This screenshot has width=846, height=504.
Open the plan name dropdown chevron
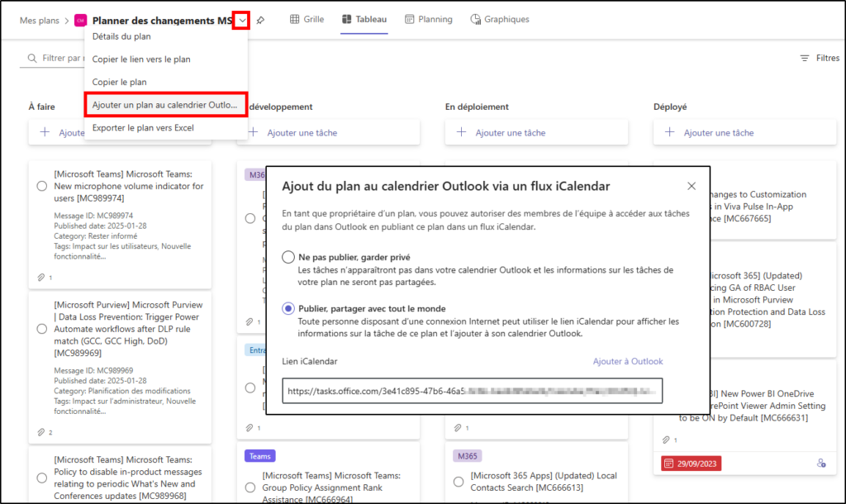coord(242,21)
